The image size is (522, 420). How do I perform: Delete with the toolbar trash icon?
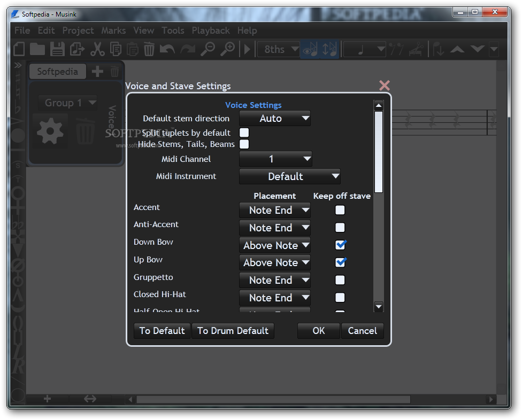click(149, 49)
